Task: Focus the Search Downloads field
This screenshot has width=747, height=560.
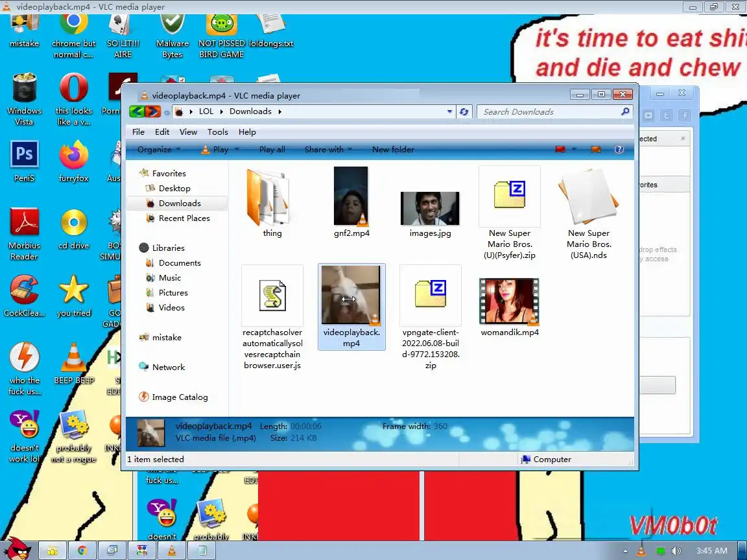Action: pyautogui.click(x=548, y=112)
